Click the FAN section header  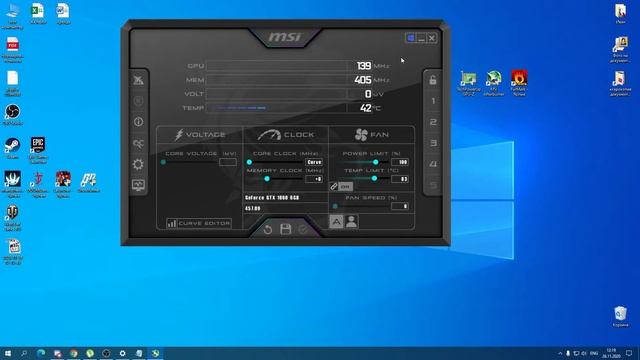[372, 135]
